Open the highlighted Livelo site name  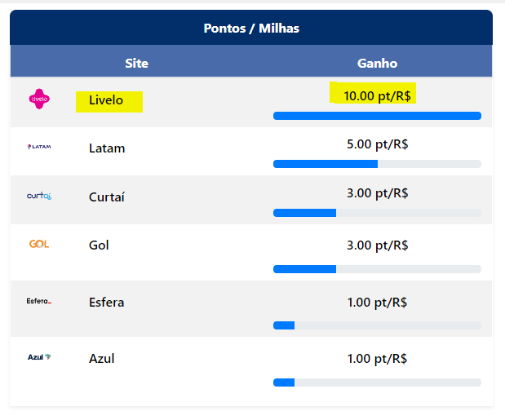(106, 100)
